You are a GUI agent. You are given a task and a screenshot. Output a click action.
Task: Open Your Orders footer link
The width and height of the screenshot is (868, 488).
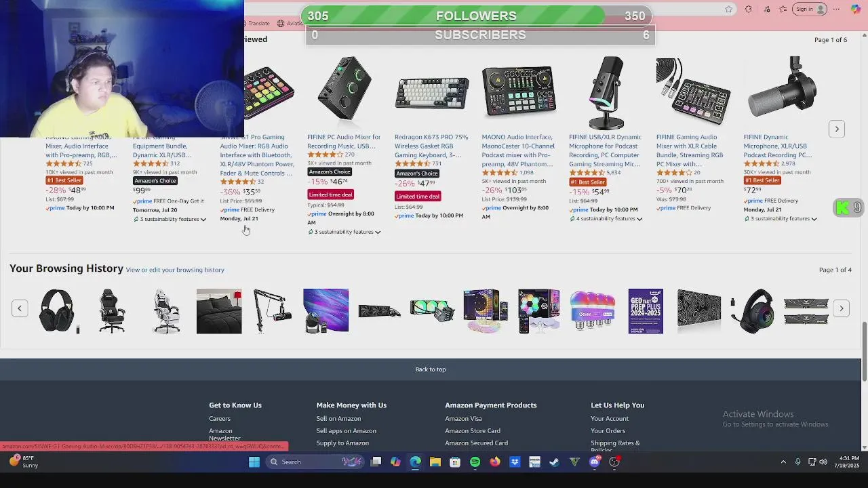pyautogui.click(x=608, y=431)
